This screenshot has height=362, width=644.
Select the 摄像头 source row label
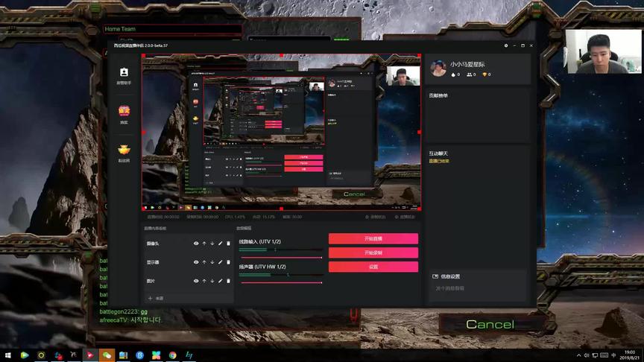pos(153,244)
